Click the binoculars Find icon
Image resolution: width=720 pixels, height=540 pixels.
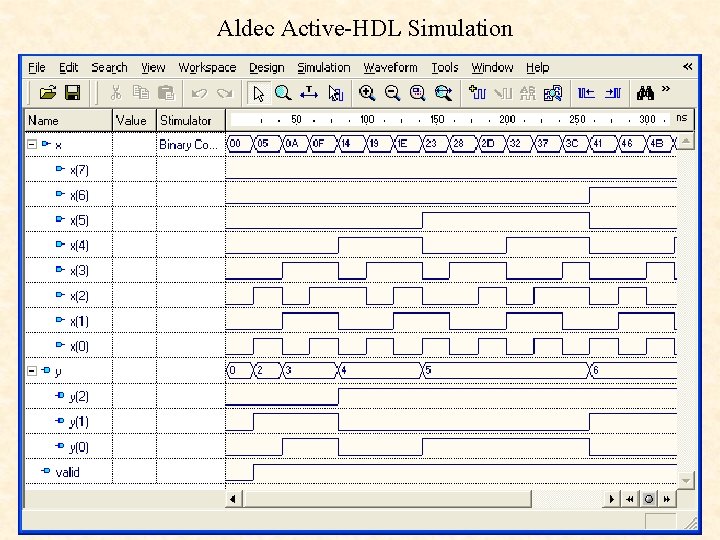[x=645, y=93]
